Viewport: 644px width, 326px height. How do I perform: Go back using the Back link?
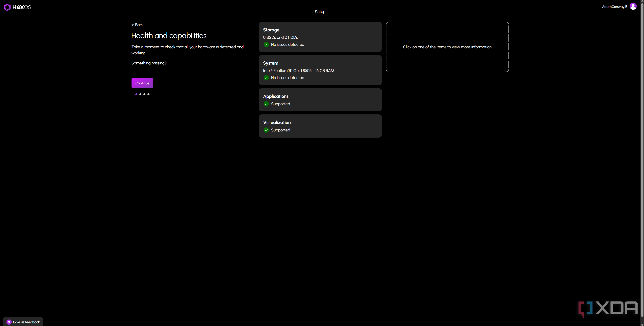click(138, 25)
